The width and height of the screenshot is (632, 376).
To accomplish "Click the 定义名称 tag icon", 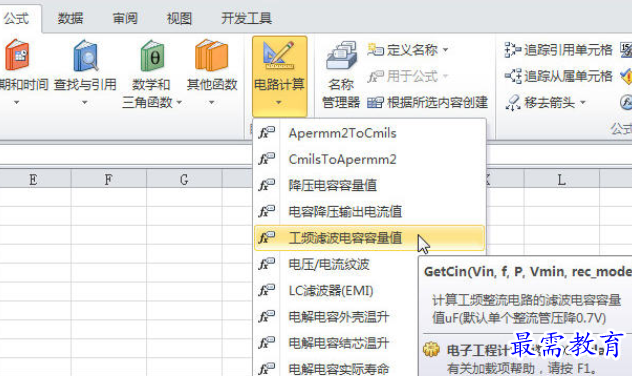I will tap(375, 50).
